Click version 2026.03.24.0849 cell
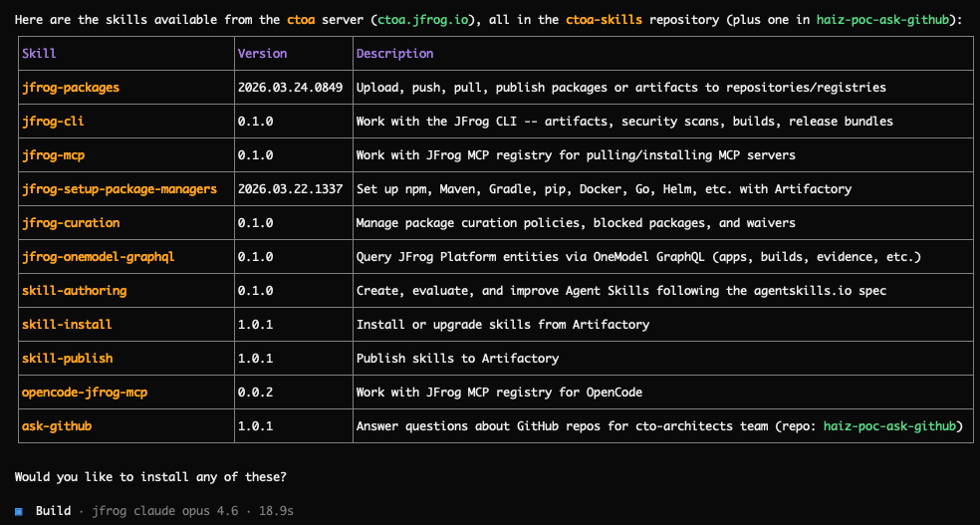 click(x=290, y=88)
